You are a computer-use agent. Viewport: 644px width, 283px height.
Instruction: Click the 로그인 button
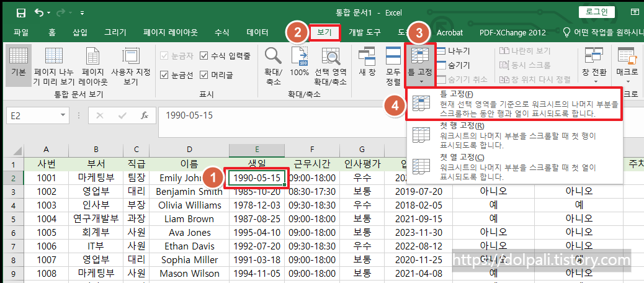click(598, 12)
